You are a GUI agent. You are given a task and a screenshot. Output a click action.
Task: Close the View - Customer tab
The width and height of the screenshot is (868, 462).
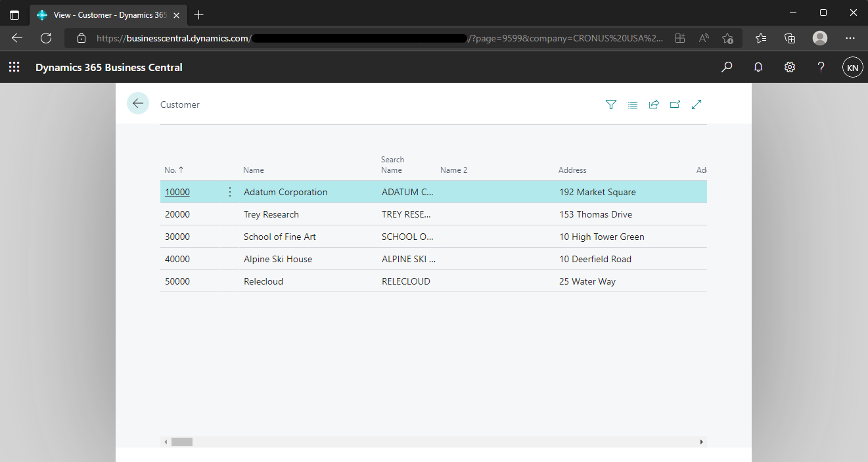[x=176, y=14]
